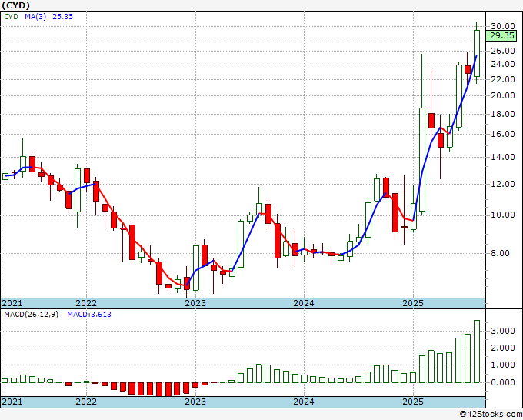
Task: Click 2021 on the MACD panel timeline
Action: 12,402
